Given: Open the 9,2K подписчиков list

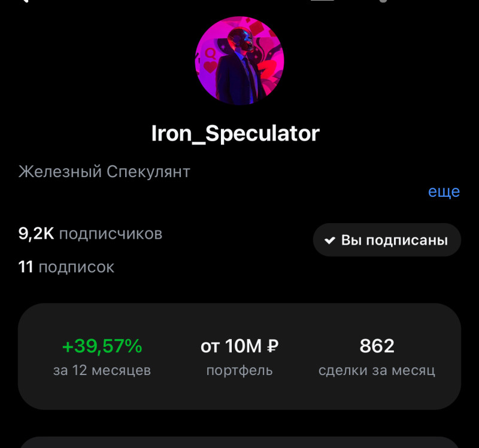Looking at the screenshot, I should point(90,233).
